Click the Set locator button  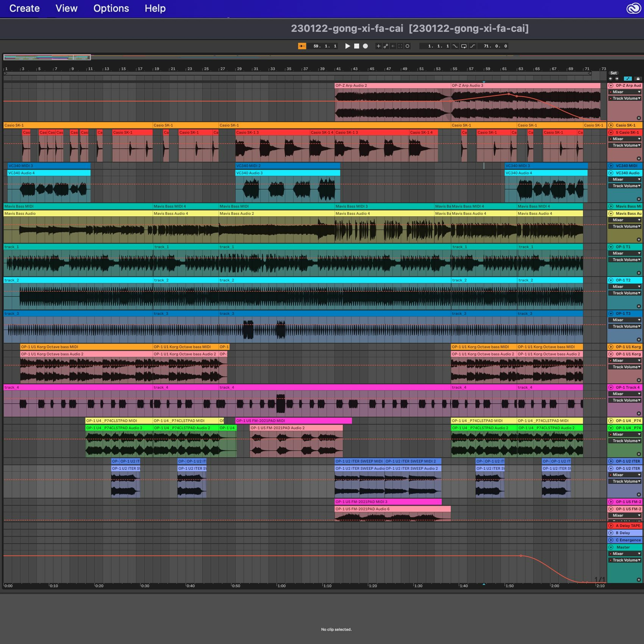pos(613,73)
